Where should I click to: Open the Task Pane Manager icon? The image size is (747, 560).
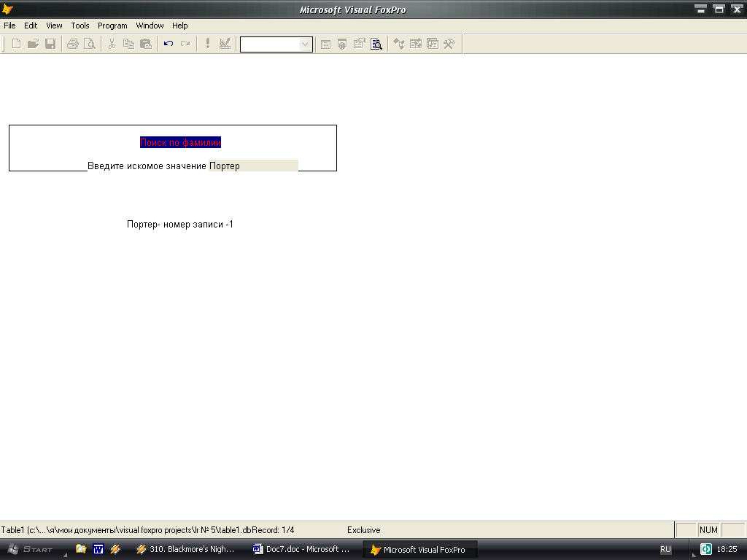(433, 44)
